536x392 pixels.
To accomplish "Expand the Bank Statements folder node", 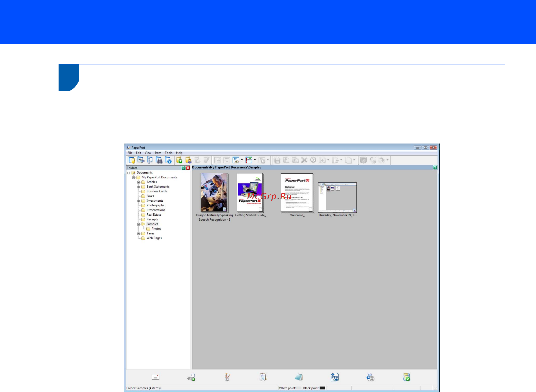I will [x=139, y=187].
